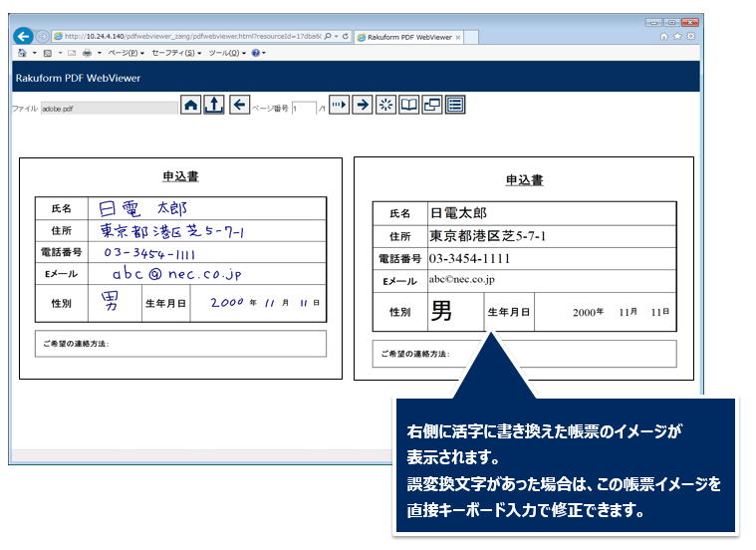Image resolution: width=756 pixels, height=550 pixels.
Task: Click the browser back button
Action: (23, 36)
